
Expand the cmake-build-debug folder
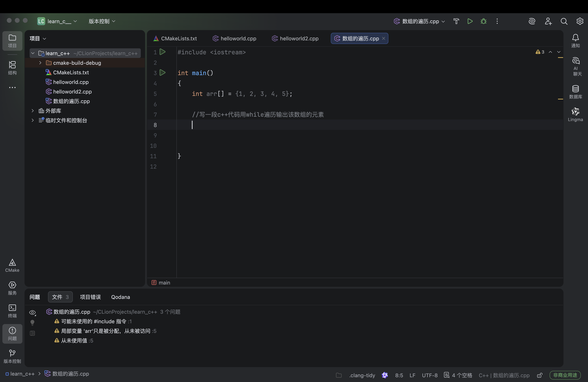pyautogui.click(x=40, y=63)
